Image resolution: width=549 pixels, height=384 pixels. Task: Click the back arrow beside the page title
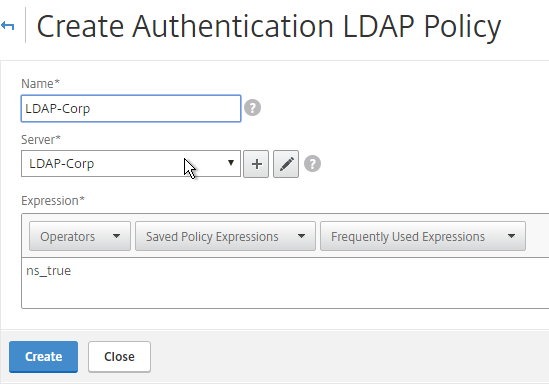[7, 26]
